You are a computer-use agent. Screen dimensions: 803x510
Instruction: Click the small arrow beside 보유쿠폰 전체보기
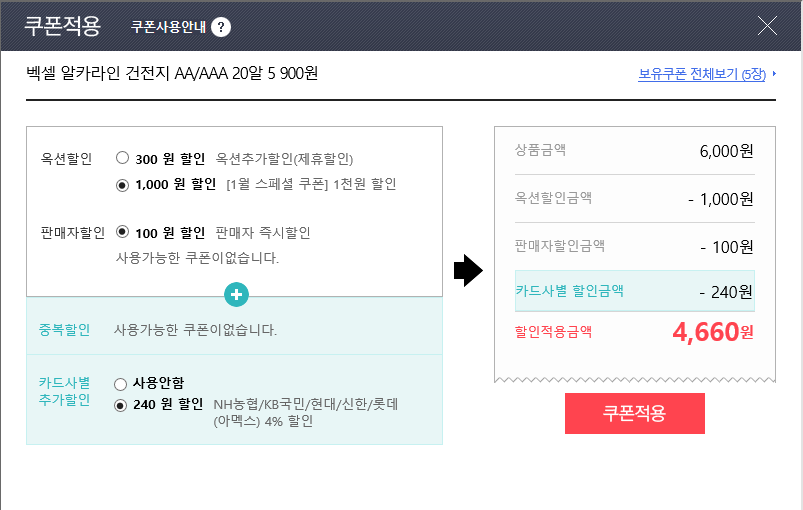click(774, 74)
